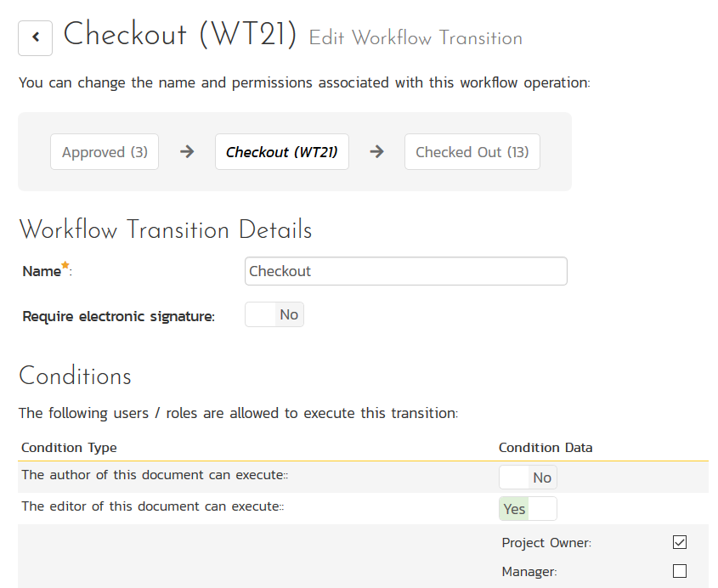Screen dimensions: 718x588
Task: Click the orange required star by Name
Action: (x=65, y=267)
